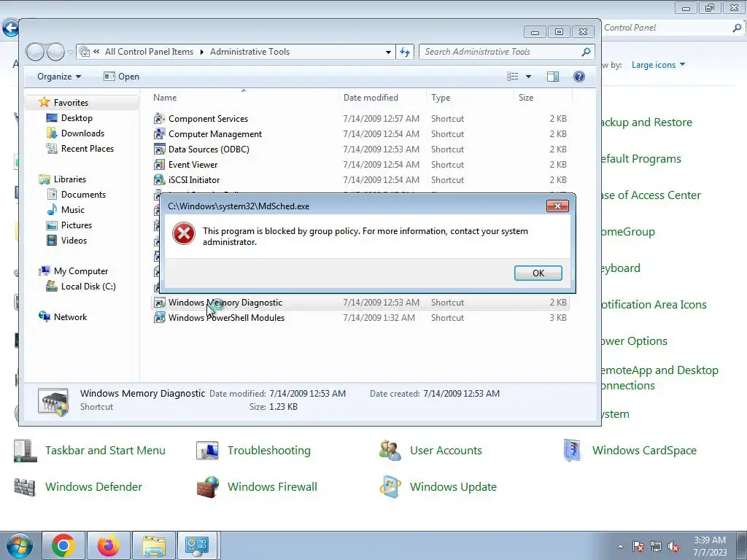Open recent pages dropdown beside forward button
The height and width of the screenshot is (560, 747).
tap(70, 52)
